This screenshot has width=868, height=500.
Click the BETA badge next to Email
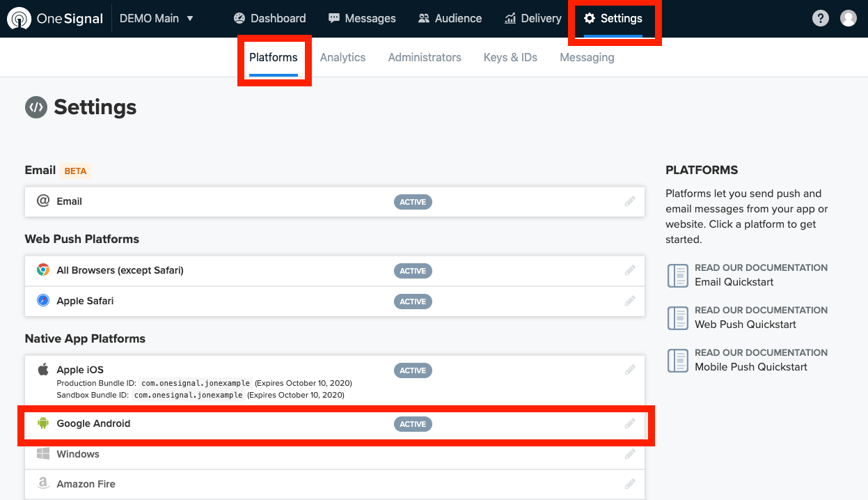coord(76,171)
